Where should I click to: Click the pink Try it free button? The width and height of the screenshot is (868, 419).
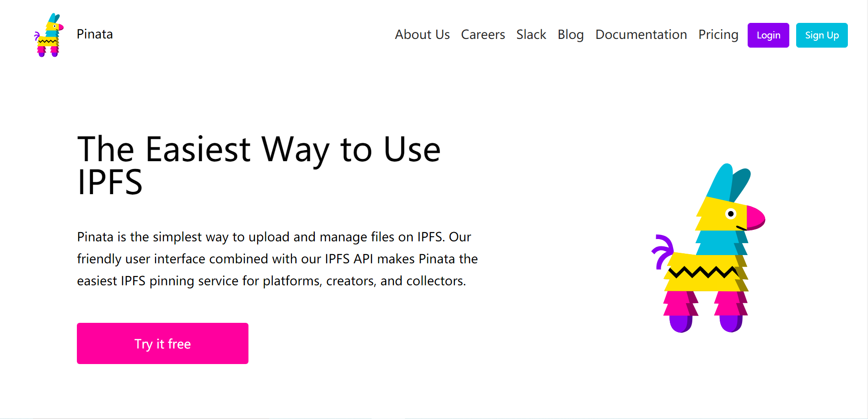pos(162,343)
